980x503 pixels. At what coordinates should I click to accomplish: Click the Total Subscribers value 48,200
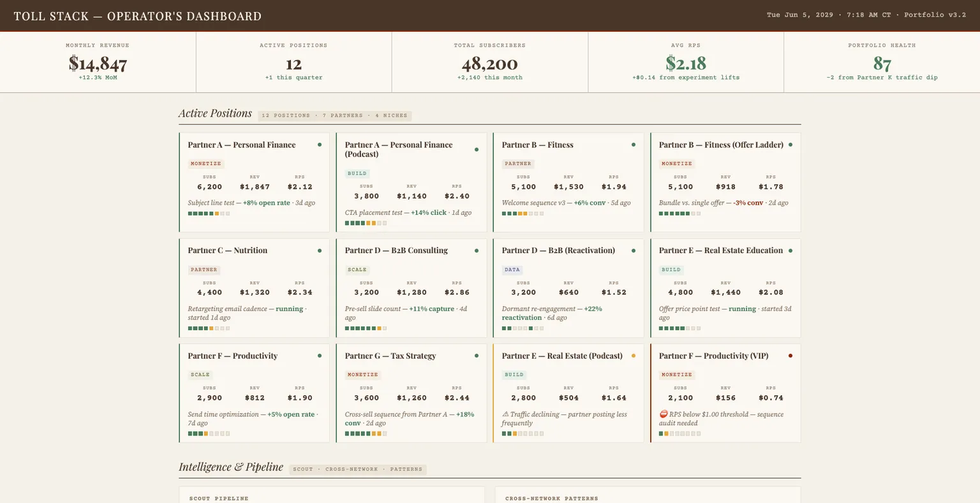tap(489, 64)
